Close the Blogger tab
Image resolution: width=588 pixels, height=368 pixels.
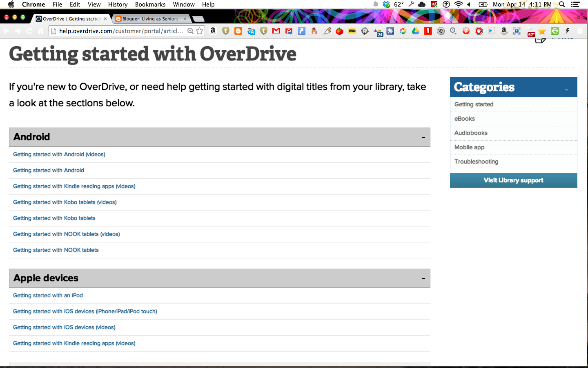[x=185, y=19]
